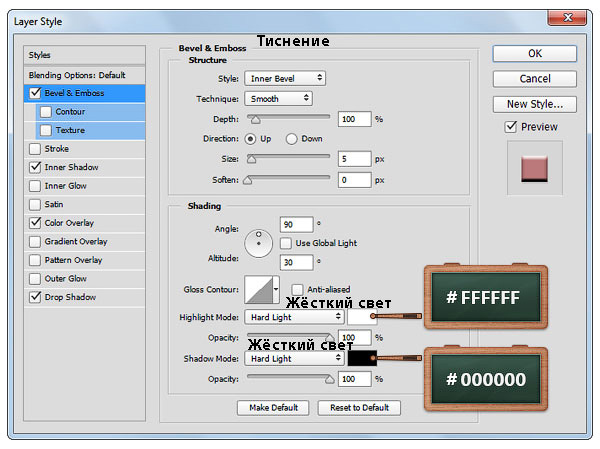Viewport: 600px width, 449px height.
Task: Close the Layer Style dialog
Action: [x=567, y=18]
